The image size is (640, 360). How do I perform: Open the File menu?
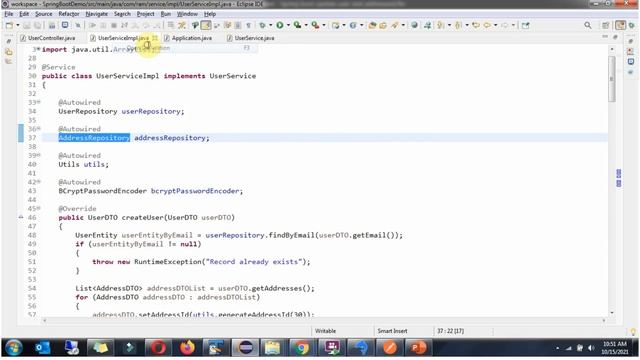click(x=9, y=14)
